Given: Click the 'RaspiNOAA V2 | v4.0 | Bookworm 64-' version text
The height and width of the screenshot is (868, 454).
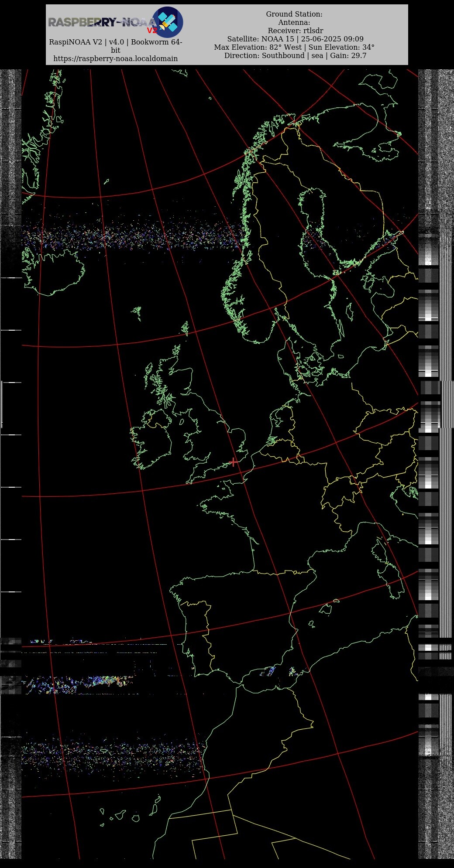Looking at the screenshot, I should tap(116, 42).
